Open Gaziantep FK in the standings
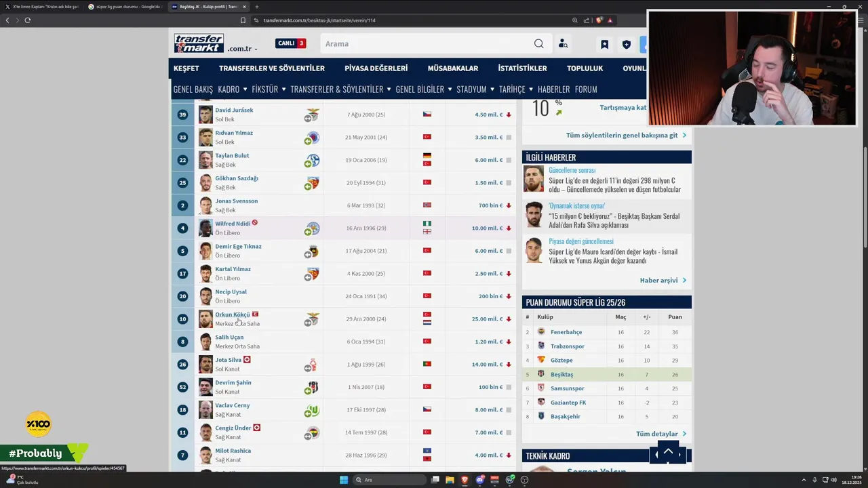This screenshot has height=488, width=868. coord(568,403)
